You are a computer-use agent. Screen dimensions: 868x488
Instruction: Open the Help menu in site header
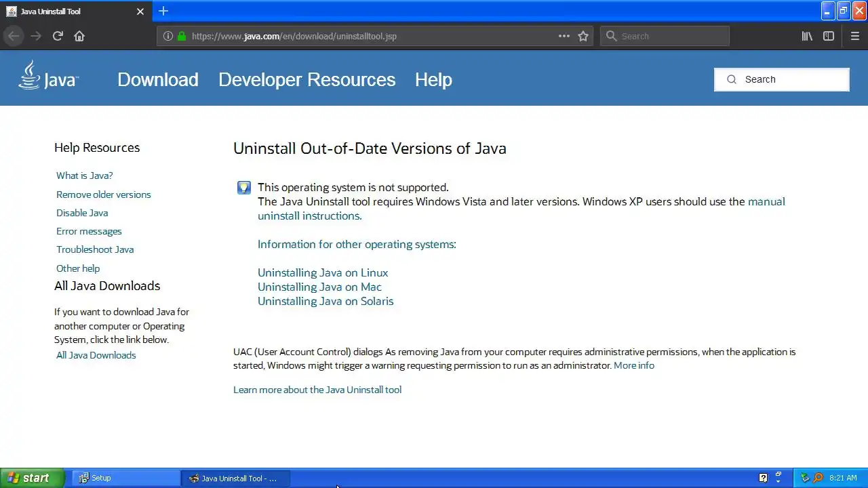[x=433, y=79]
